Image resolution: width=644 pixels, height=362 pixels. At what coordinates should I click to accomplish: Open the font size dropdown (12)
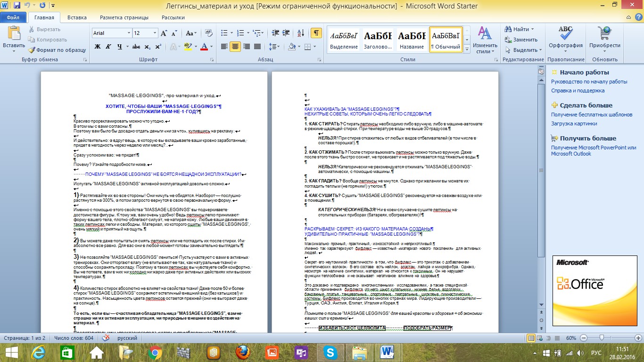[155, 33]
